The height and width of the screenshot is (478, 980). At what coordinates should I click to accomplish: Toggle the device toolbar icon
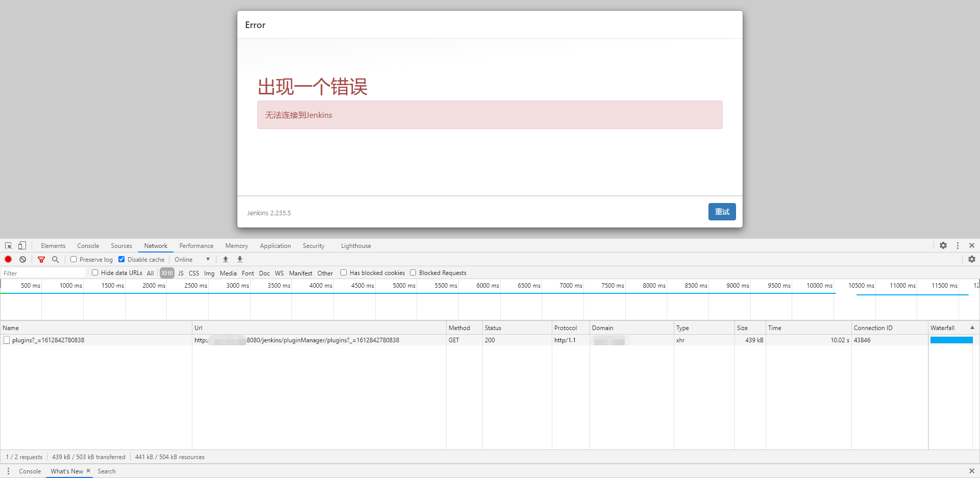[x=22, y=245]
